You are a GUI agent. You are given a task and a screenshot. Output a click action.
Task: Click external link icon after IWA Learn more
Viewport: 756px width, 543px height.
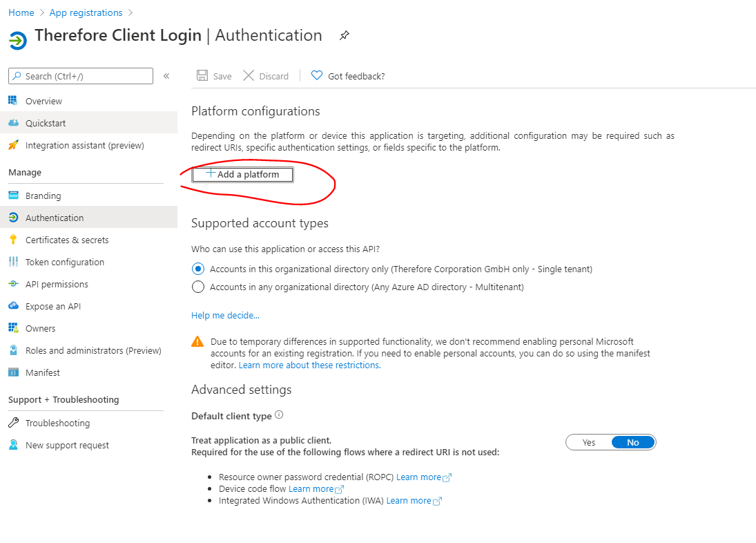tap(437, 501)
